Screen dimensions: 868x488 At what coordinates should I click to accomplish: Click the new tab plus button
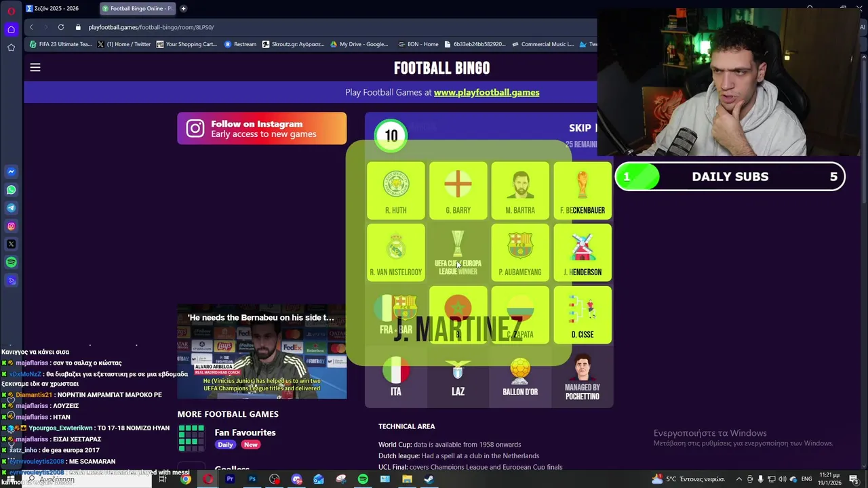pos(183,9)
